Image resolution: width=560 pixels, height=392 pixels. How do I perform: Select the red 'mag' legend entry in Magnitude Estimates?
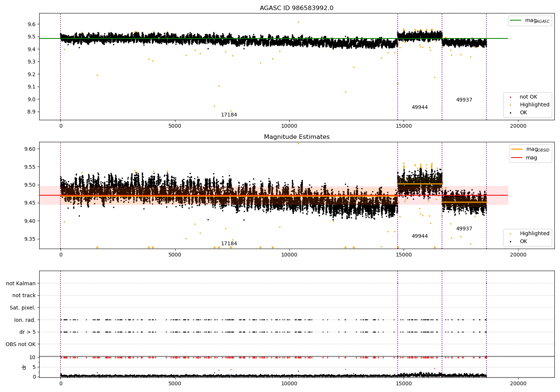[x=525, y=158]
